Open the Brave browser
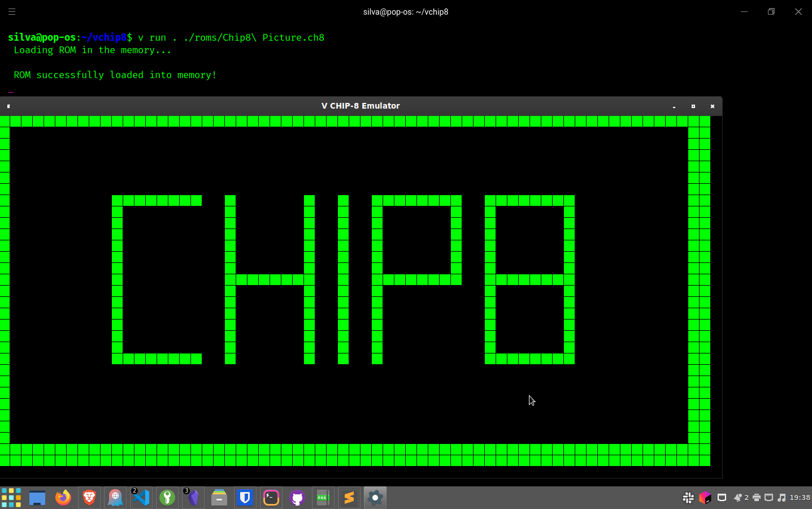Screen dimensions: 812x509 point(89,498)
